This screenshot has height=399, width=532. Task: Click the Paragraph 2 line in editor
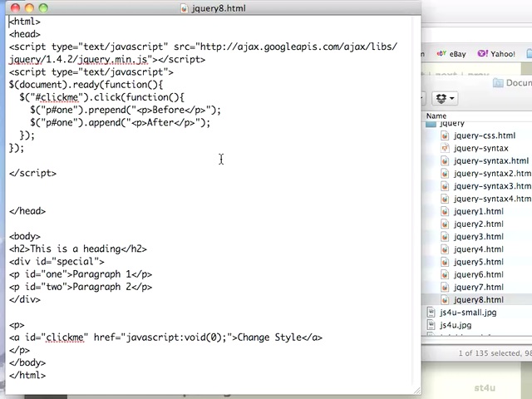pyautogui.click(x=81, y=287)
